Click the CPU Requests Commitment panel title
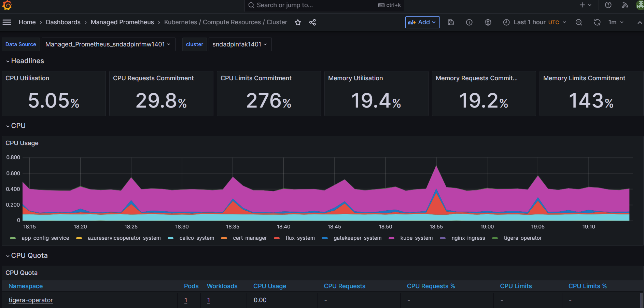 pos(153,78)
